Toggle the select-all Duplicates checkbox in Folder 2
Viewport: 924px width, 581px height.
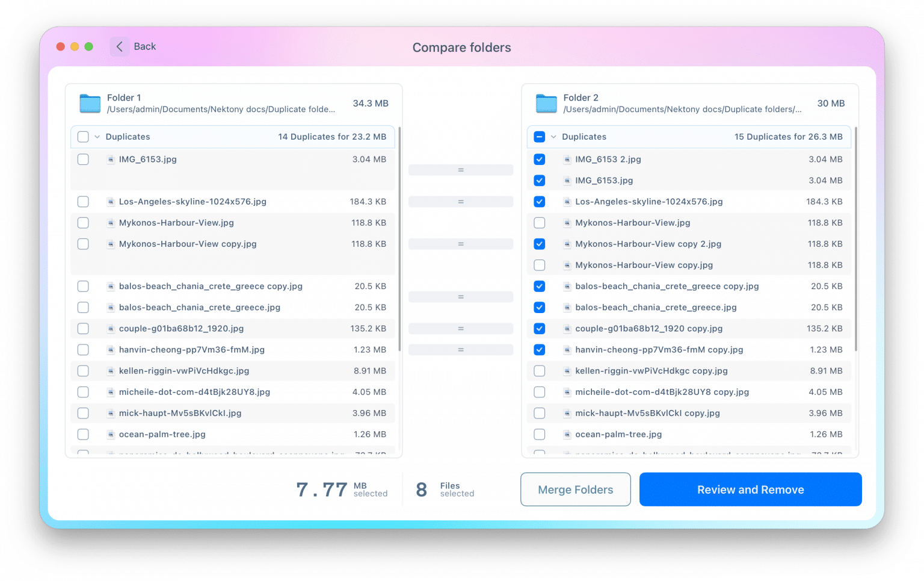(539, 137)
